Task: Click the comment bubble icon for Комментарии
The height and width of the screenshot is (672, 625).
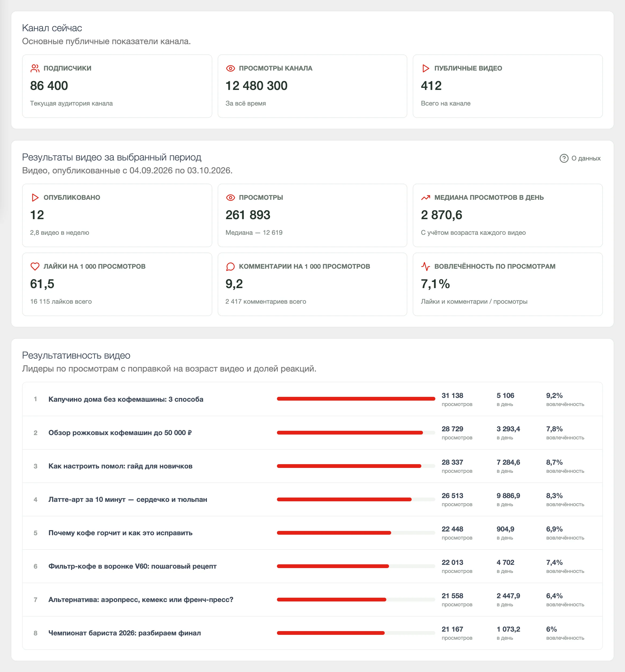Action: [230, 266]
